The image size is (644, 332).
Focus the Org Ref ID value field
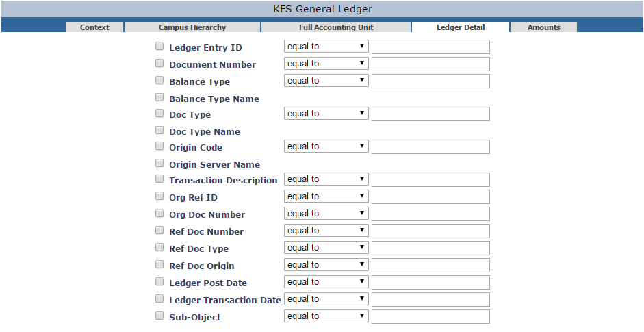pyautogui.click(x=431, y=197)
